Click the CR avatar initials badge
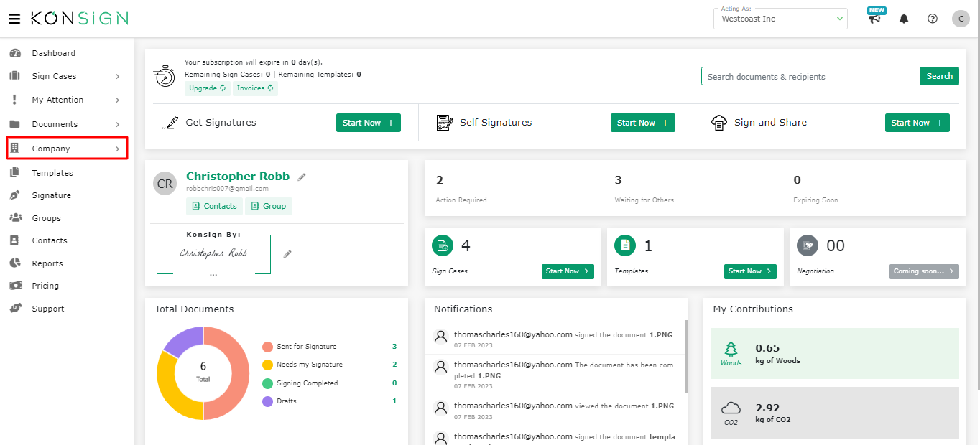Screen dimensions: 980x445 [x=165, y=183]
